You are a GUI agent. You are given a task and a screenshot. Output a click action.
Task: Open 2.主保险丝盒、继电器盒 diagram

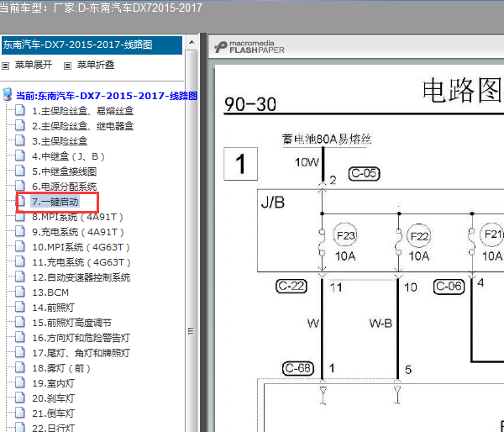point(82,126)
